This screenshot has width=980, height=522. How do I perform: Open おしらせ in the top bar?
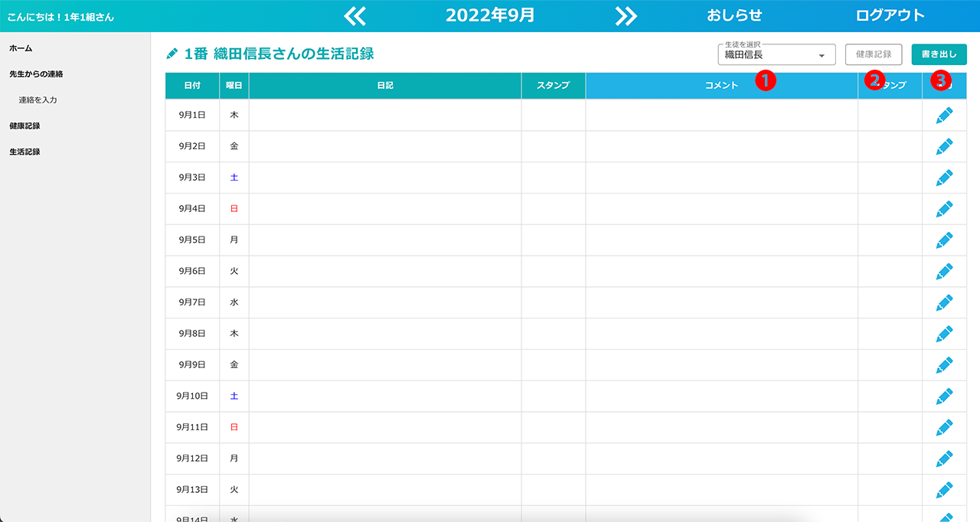(734, 15)
